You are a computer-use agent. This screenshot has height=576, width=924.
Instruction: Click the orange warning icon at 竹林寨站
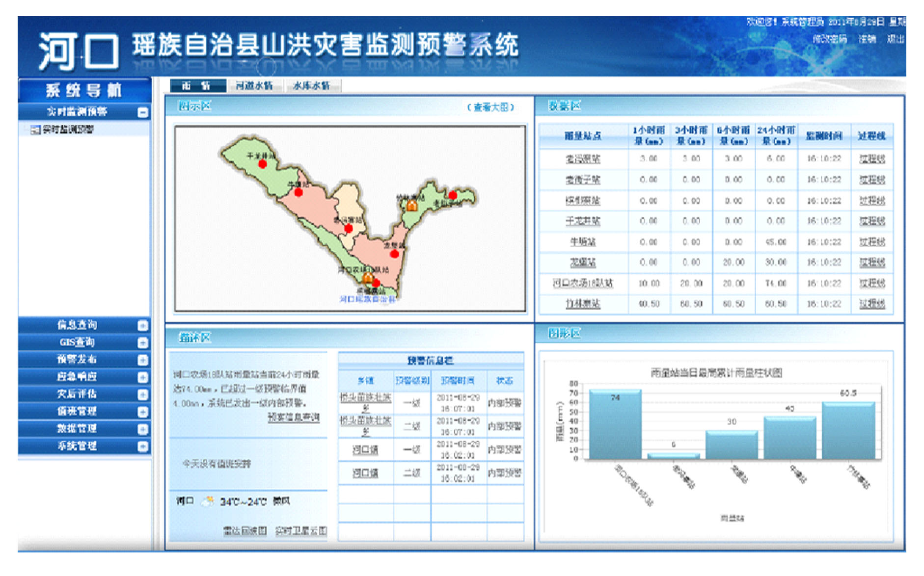tap(412, 205)
